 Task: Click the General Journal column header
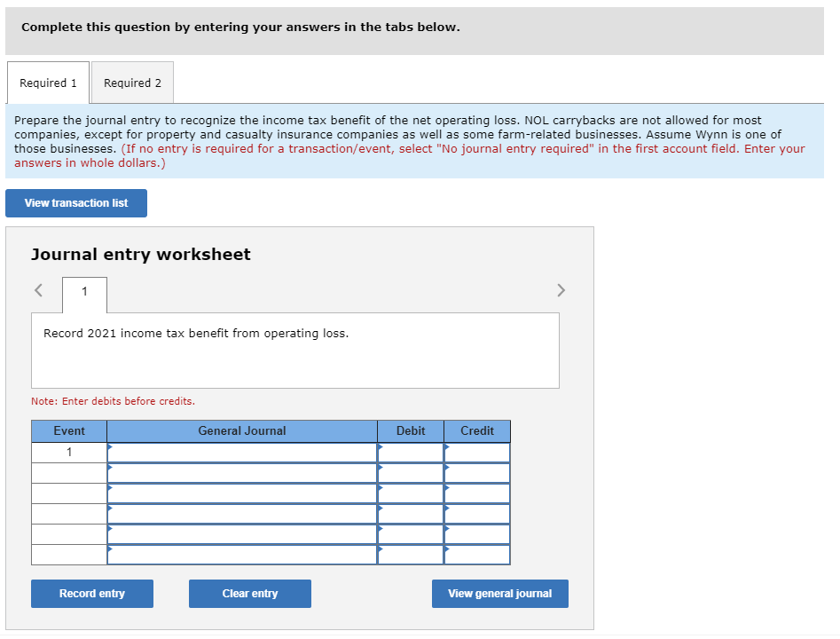[242, 431]
